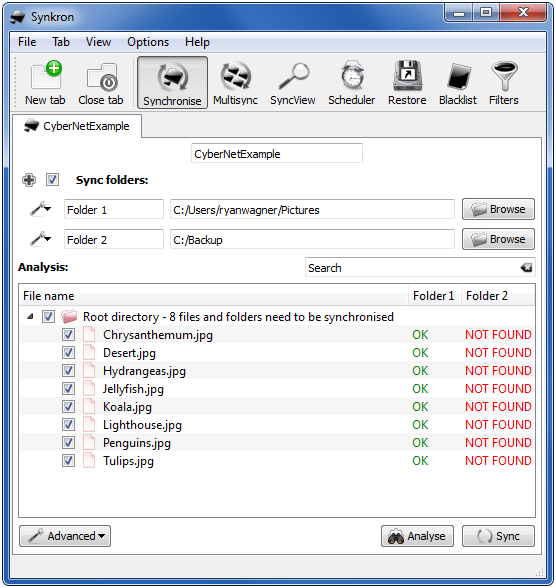Open the Scheduler clock icon

pos(351,83)
